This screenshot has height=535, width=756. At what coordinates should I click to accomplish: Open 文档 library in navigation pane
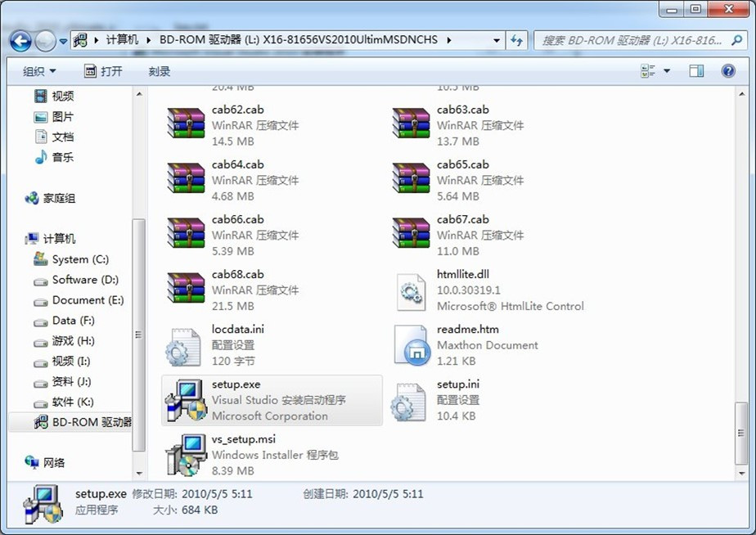[53, 137]
